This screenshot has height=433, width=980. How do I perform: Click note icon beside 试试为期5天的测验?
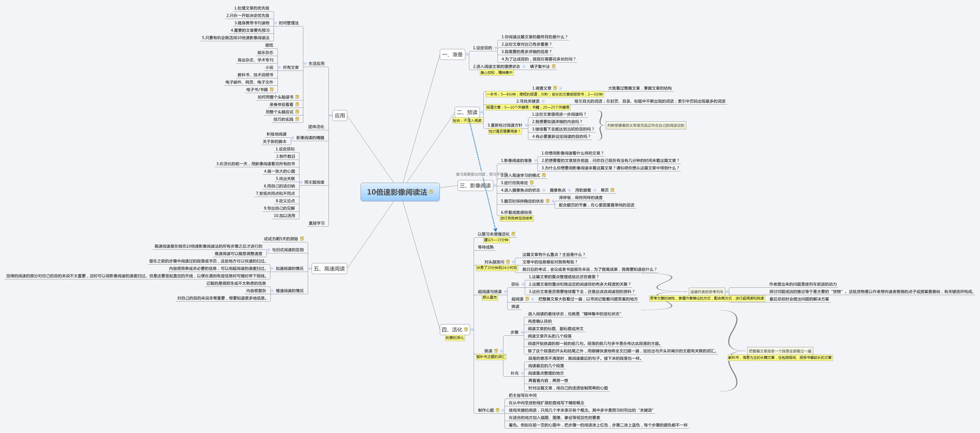[x=302, y=239]
